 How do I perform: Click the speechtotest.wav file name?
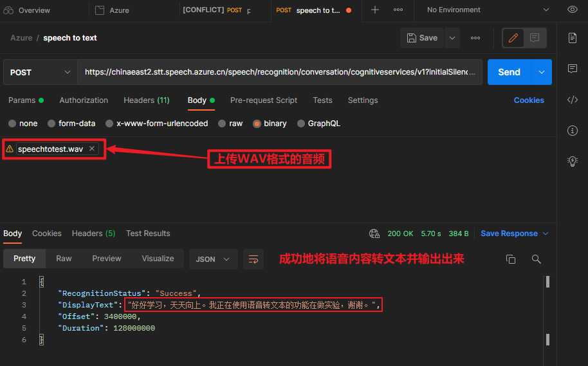pyautogui.click(x=50, y=149)
